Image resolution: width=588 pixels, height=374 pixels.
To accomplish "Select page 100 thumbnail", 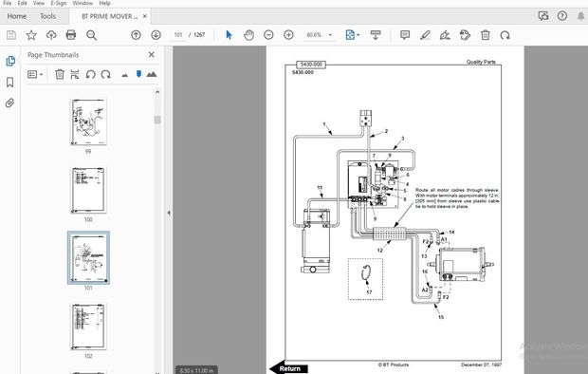I will point(88,191).
